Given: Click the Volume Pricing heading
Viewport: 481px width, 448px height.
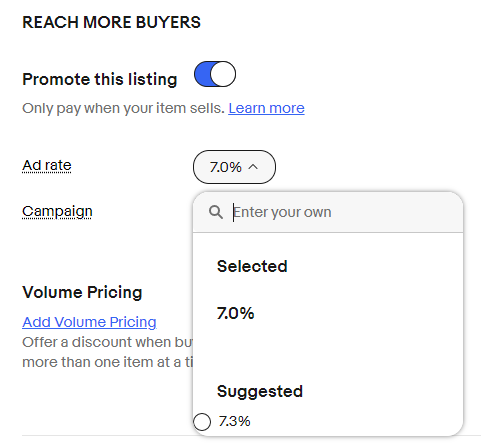Looking at the screenshot, I should pyautogui.click(x=82, y=292).
